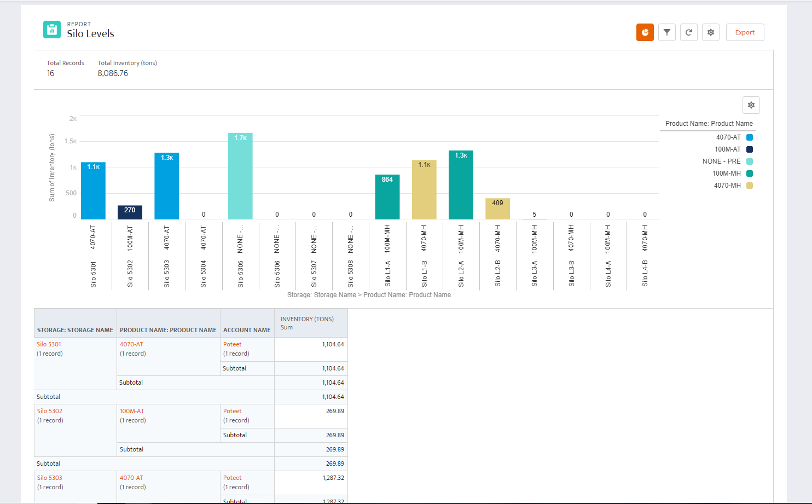
Task: Open the 4070-AT product in Silo 5301 row
Action: pyautogui.click(x=131, y=344)
